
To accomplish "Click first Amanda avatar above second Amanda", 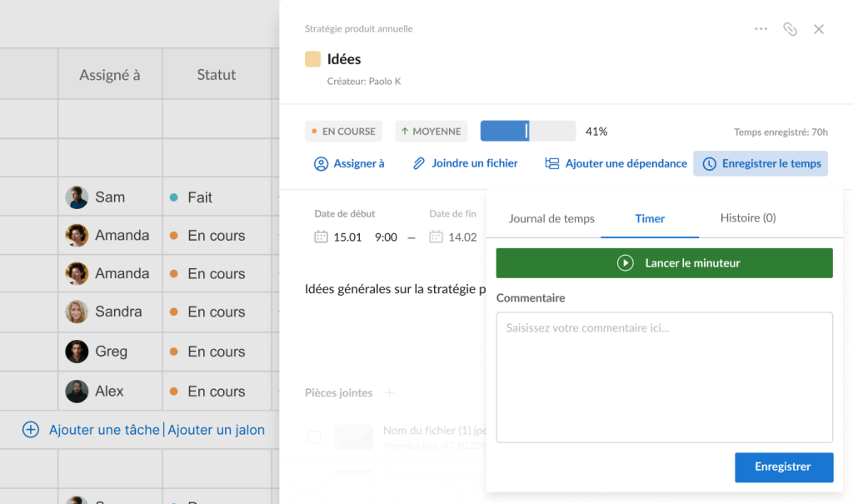I will [77, 235].
